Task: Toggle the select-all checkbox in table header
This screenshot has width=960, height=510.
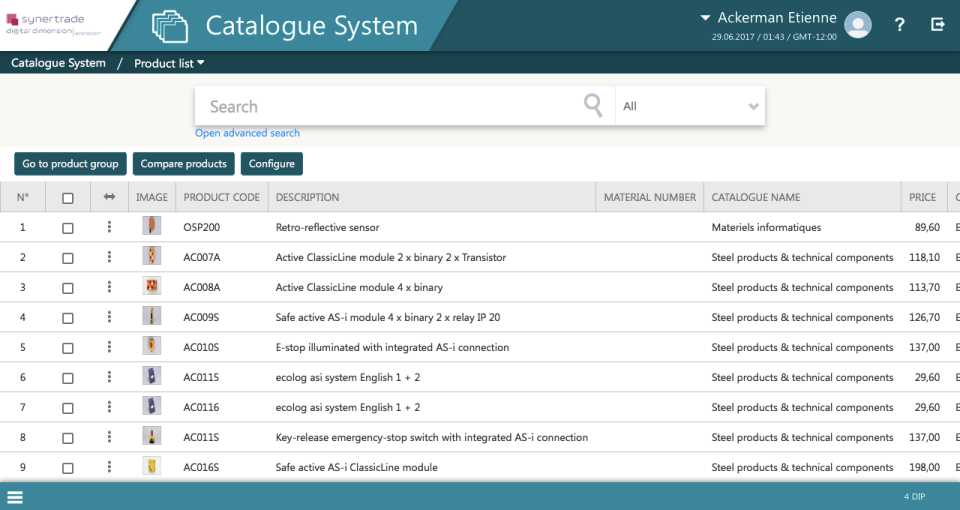Action: click(68, 198)
